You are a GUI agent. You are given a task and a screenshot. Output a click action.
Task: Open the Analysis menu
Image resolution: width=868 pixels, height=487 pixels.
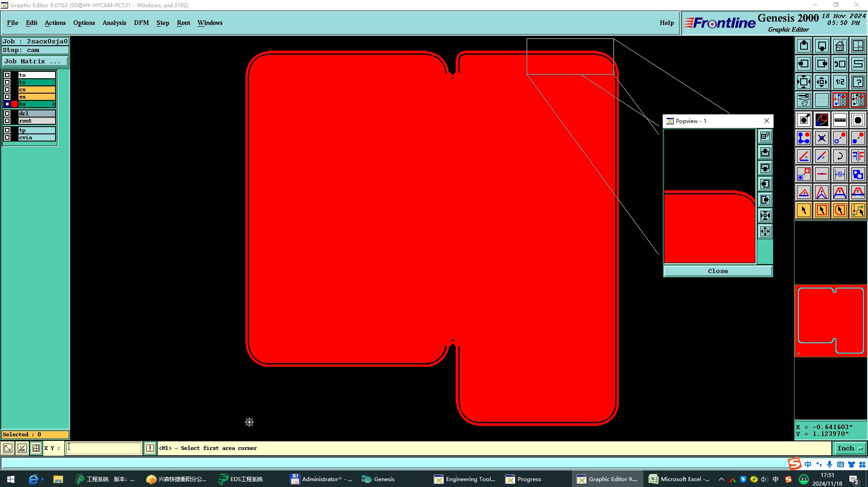pyautogui.click(x=114, y=23)
